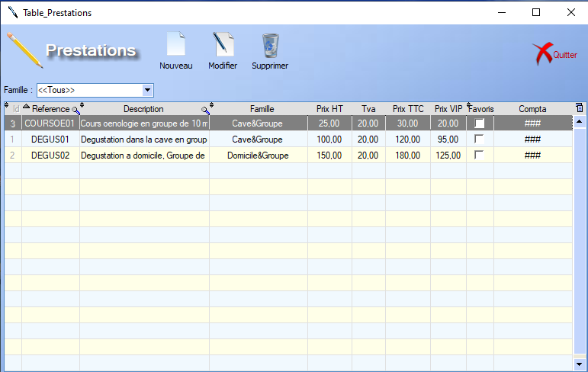Check the Favoris box for DEGUS01

tap(480, 139)
